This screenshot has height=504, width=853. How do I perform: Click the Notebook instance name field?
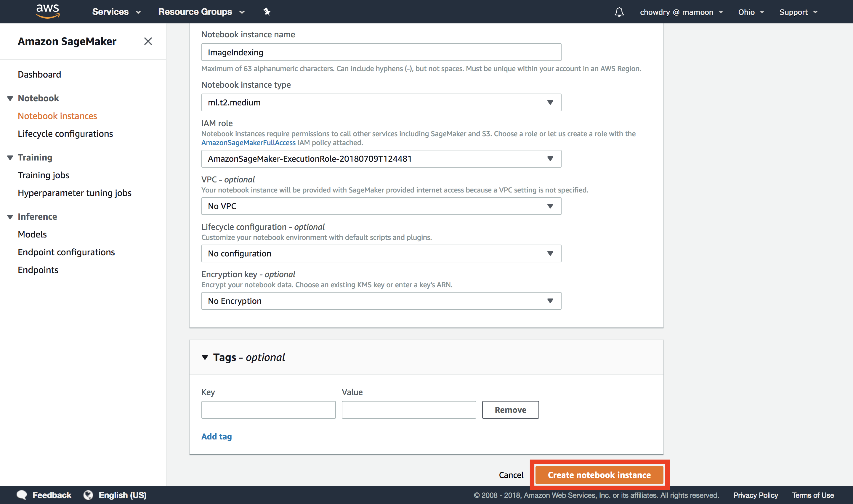tap(381, 52)
